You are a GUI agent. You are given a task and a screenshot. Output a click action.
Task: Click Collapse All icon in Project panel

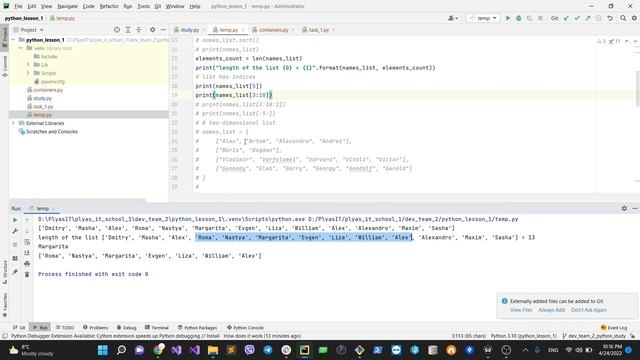[139, 30]
